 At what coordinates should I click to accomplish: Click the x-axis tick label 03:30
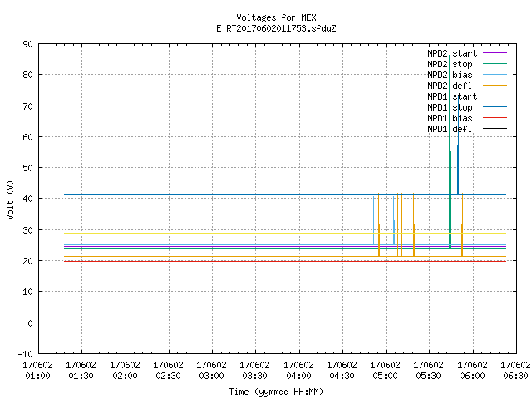[x=254, y=376]
